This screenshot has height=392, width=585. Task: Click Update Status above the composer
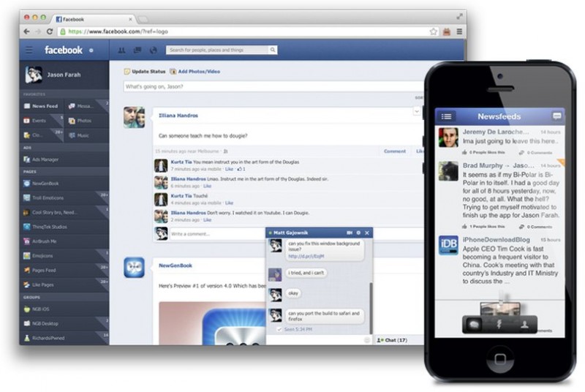pos(145,72)
